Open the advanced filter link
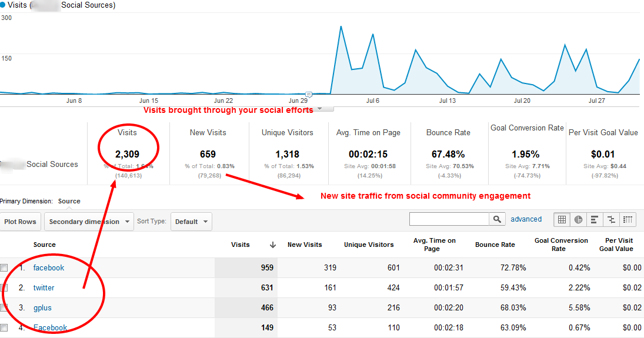644x338 pixels. (526, 219)
